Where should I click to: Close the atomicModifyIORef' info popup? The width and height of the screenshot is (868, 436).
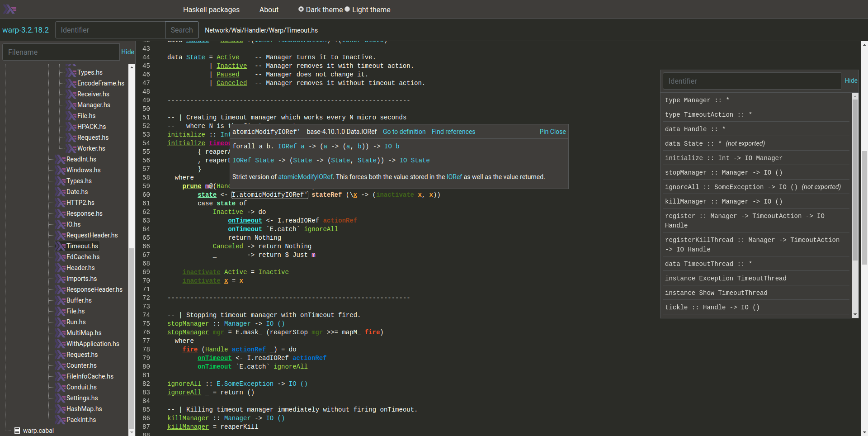(x=558, y=132)
